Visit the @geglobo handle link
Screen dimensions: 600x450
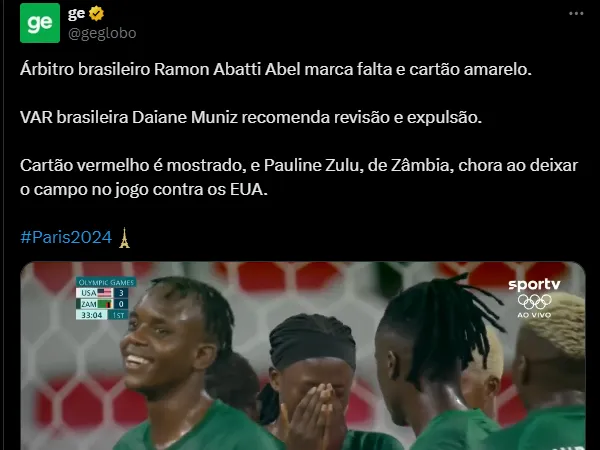(102, 33)
